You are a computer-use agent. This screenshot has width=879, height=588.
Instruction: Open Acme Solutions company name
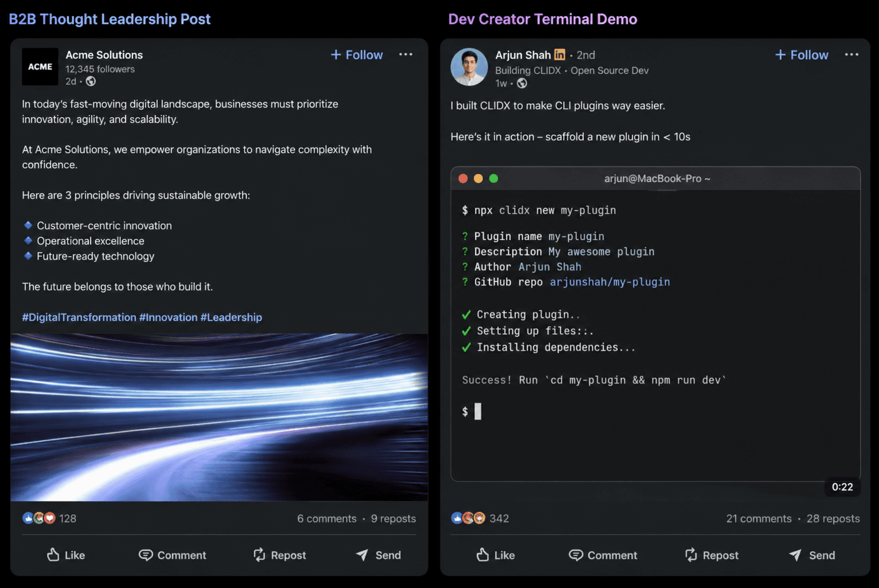[104, 55]
